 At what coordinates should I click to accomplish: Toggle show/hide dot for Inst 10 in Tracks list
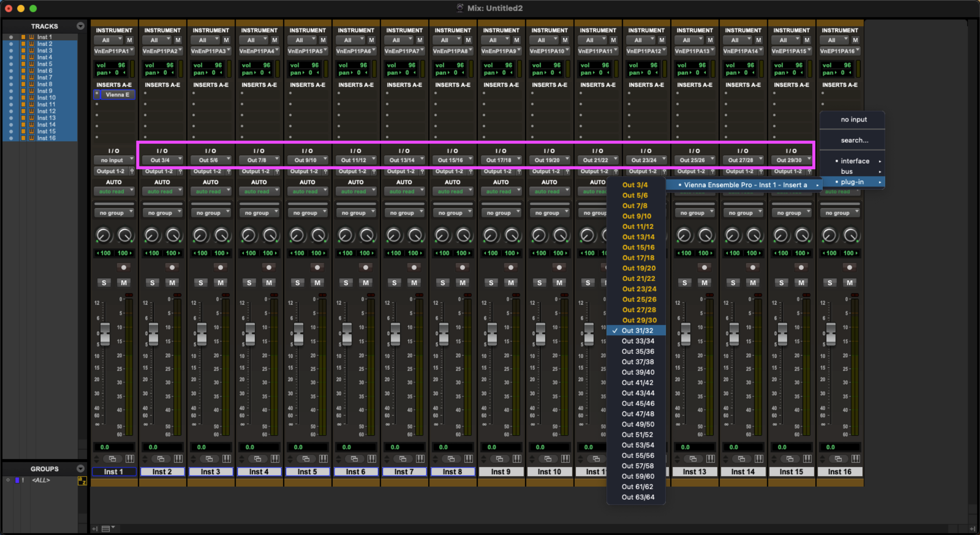pyautogui.click(x=11, y=98)
